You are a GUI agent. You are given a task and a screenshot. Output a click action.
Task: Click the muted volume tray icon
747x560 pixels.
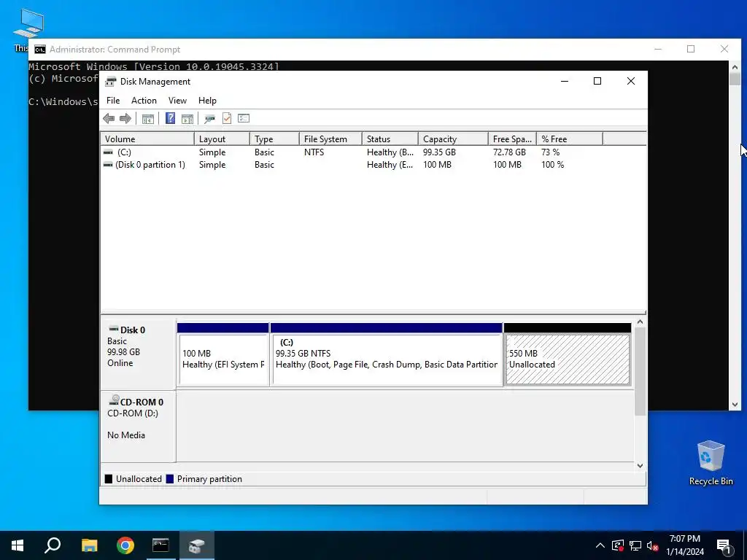coord(653,545)
